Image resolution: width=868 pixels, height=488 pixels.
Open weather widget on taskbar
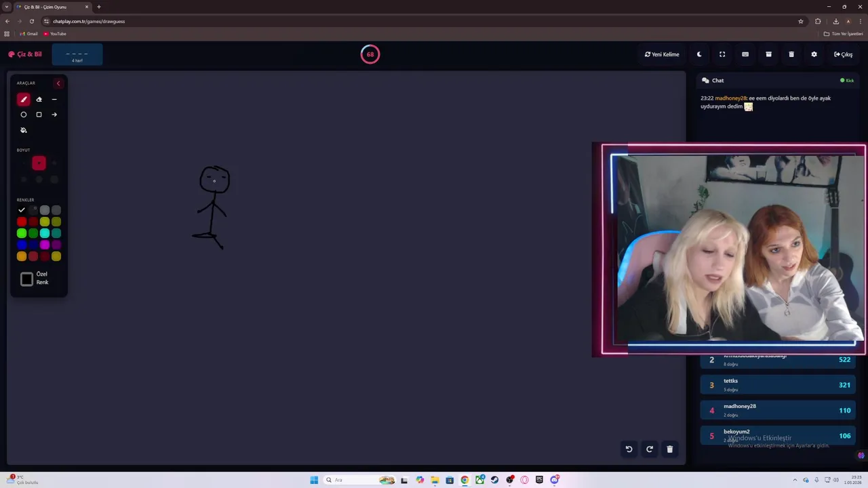[x=24, y=480]
